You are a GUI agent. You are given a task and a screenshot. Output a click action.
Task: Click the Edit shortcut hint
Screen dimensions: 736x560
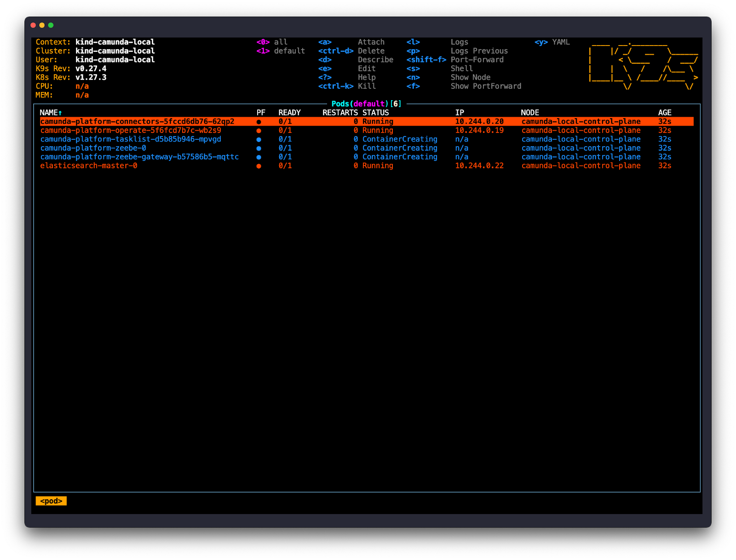(x=347, y=69)
